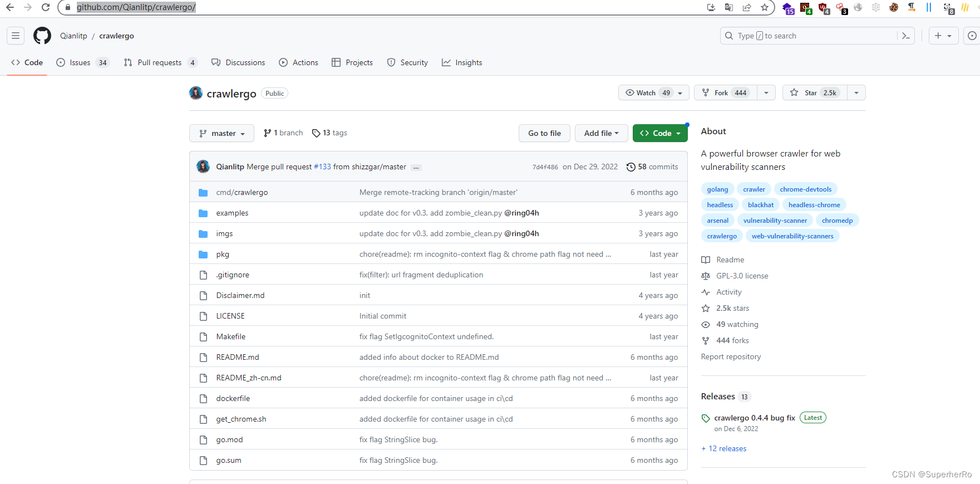Image resolution: width=980 pixels, height=484 pixels.
Task: Go back with browser back arrow
Action: pos(10,7)
